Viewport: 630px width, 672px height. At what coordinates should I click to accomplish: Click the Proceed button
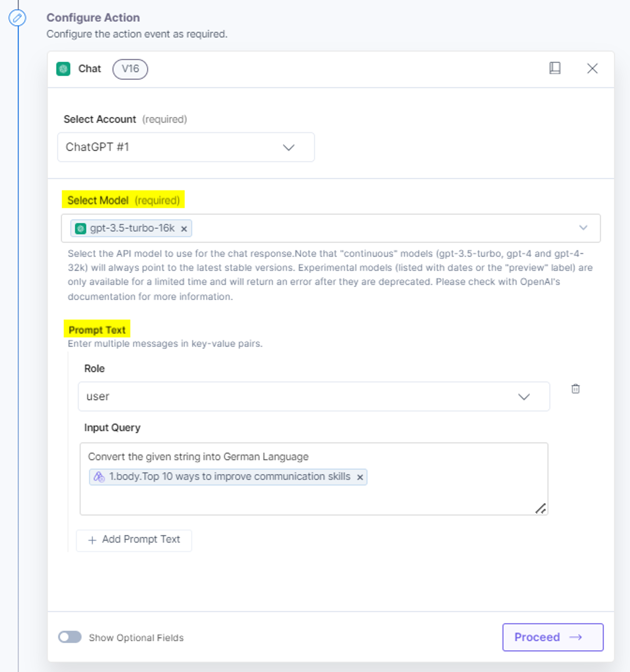click(x=553, y=637)
